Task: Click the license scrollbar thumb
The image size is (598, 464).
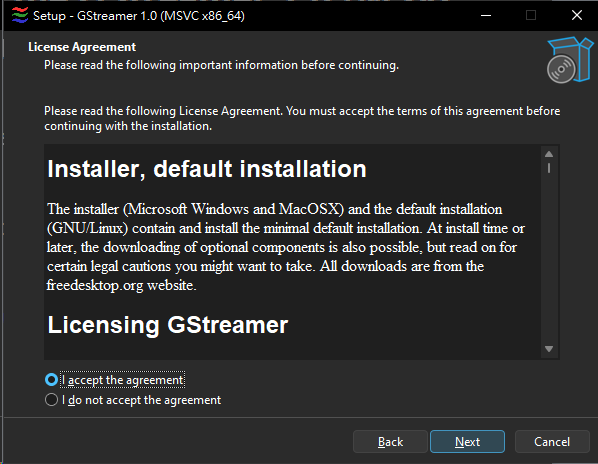Action: tap(549, 168)
